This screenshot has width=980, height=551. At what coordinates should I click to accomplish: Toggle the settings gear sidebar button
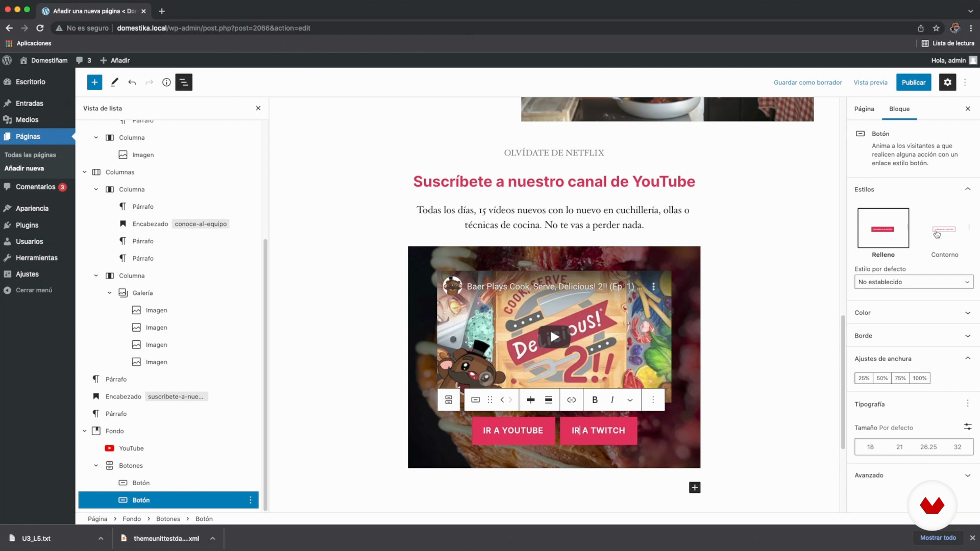[x=947, y=82]
